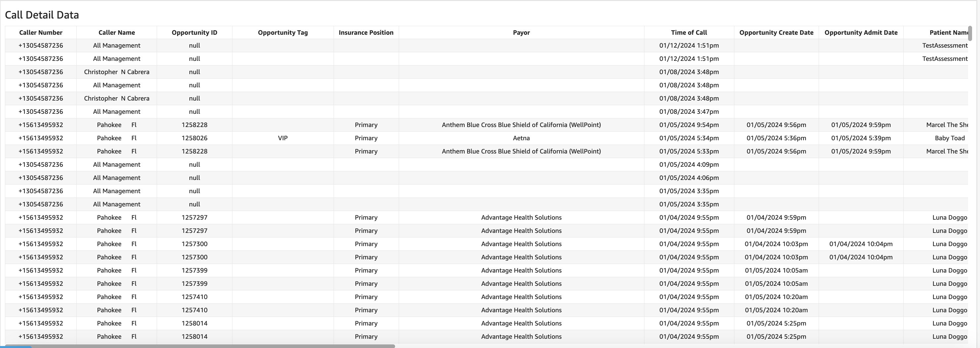Click the Opportunity Tag column header

pyautogui.click(x=283, y=33)
